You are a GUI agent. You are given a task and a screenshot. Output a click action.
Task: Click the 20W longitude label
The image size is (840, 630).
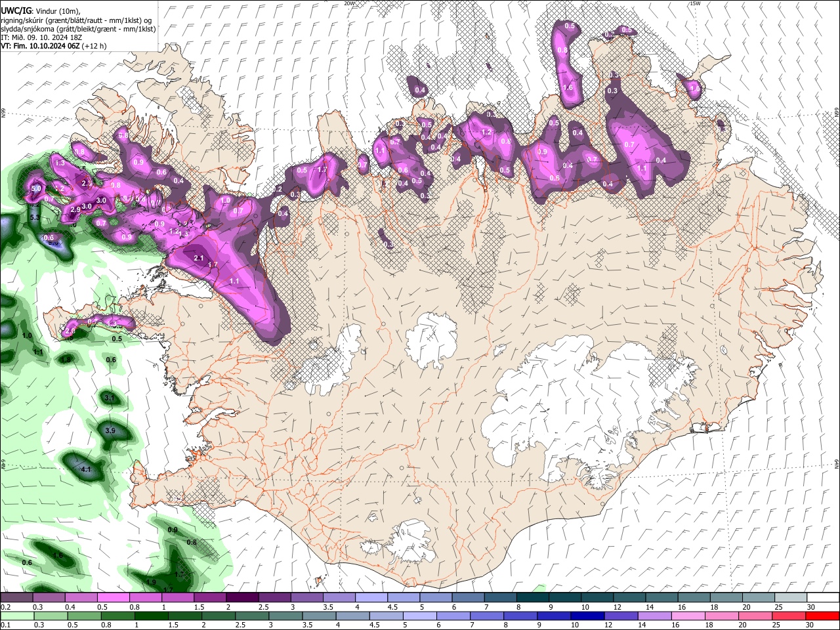pos(349,3)
